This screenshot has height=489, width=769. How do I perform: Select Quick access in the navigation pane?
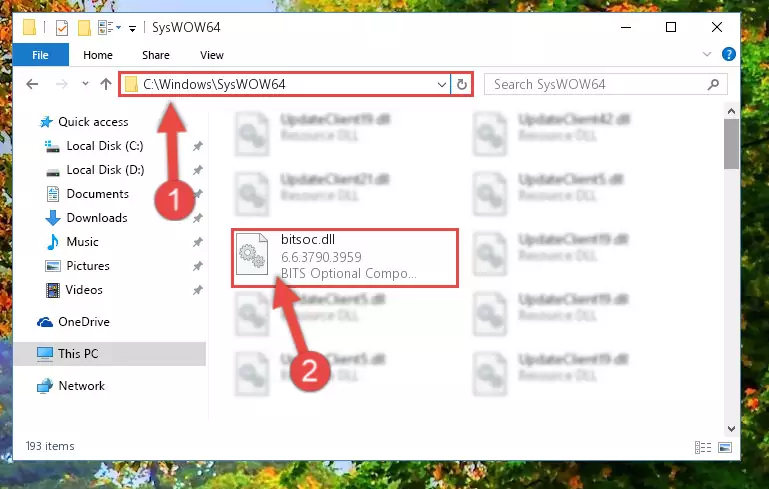[93, 122]
